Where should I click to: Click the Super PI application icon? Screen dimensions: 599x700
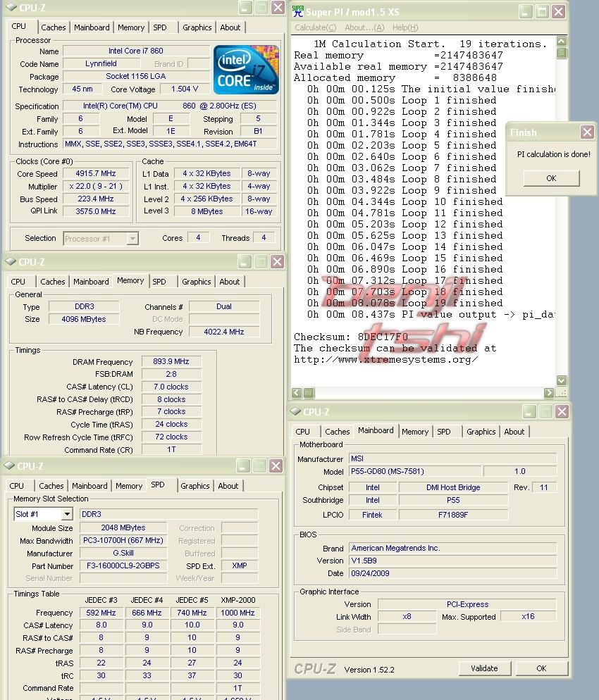click(x=298, y=11)
